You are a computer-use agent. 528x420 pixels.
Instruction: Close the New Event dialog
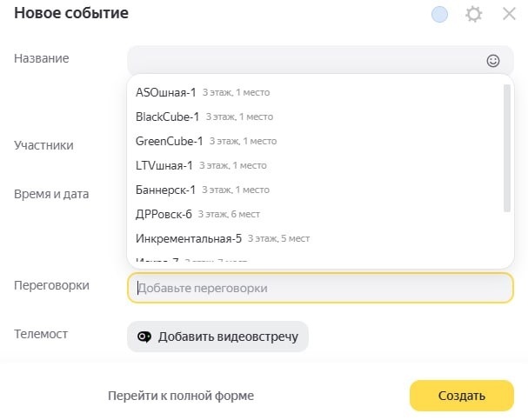510,14
